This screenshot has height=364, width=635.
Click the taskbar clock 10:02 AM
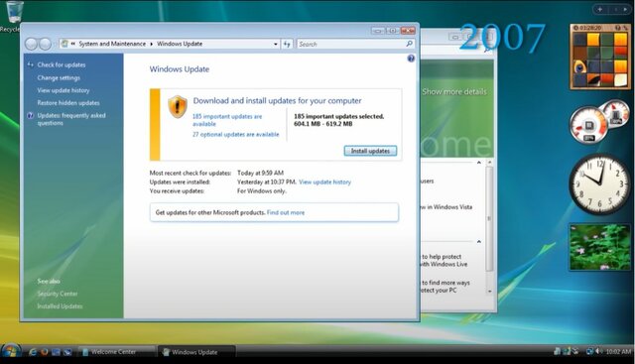click(618, 351)
